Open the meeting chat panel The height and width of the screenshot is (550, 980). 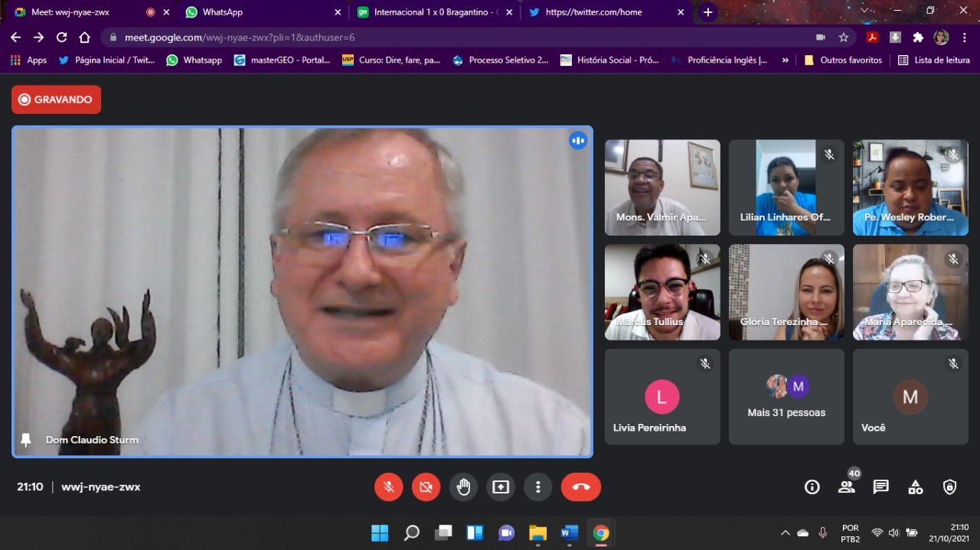pyautogui.click(x=880, y=487)
